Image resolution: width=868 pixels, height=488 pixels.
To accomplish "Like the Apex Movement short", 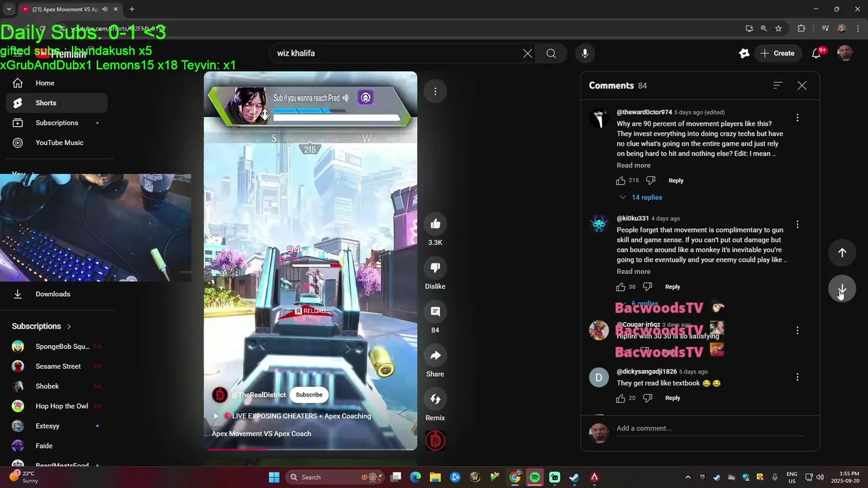I will pyautogui.click(x=435, y=224).
